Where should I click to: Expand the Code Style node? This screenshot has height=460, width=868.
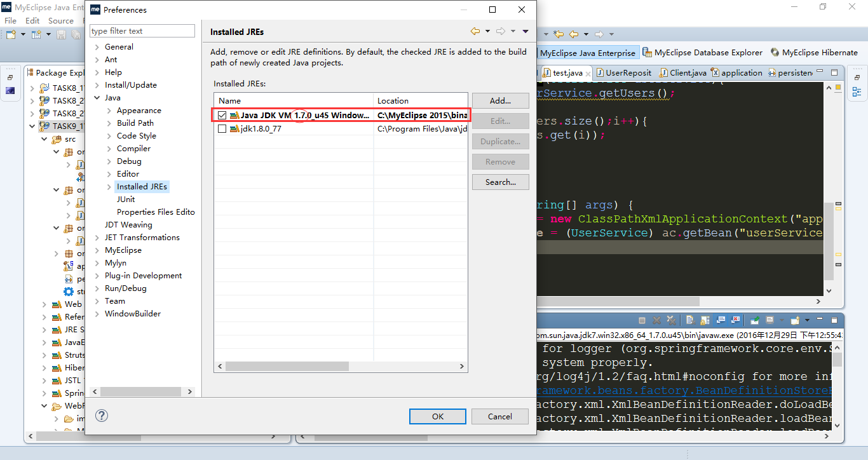click(109, 136)
